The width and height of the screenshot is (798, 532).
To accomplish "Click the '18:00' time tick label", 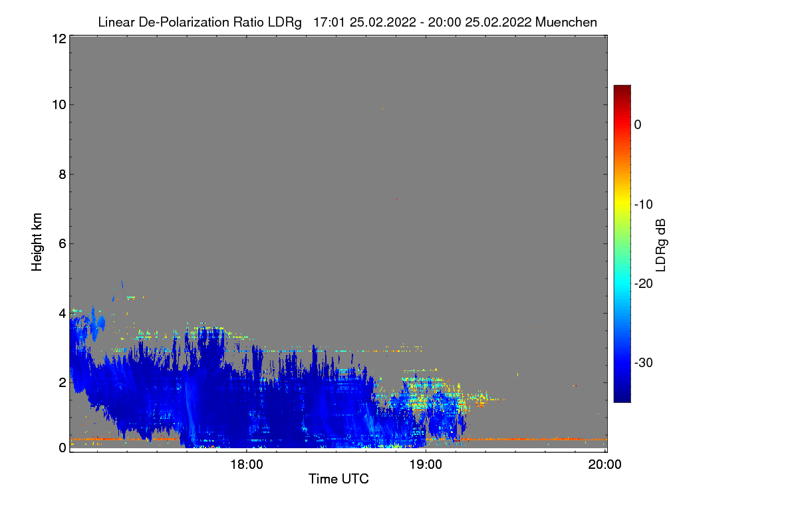I will 246,464.
